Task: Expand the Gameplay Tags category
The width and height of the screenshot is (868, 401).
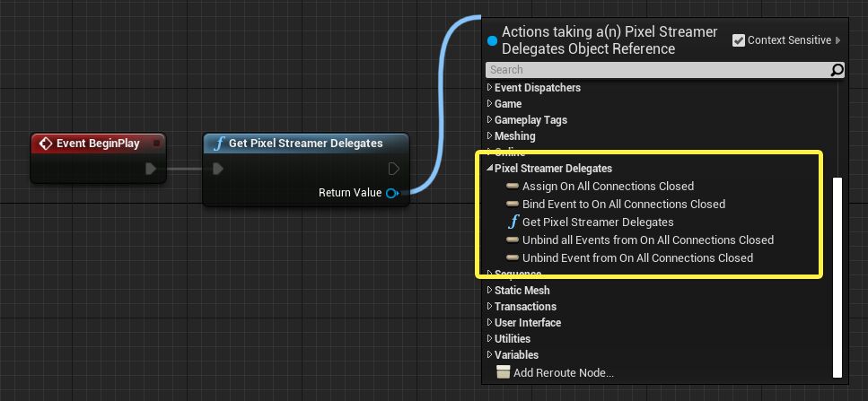Action: (490, 120)
